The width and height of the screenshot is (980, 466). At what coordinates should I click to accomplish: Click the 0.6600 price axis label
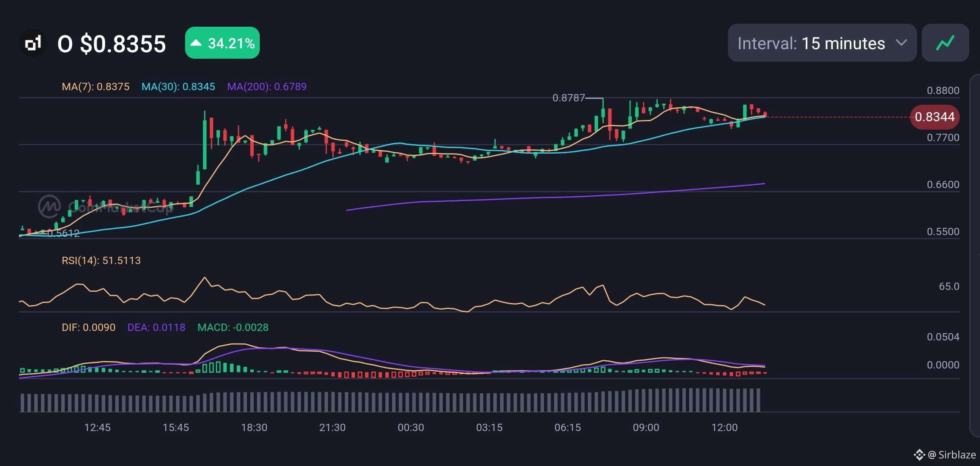(x=943, y=185)
